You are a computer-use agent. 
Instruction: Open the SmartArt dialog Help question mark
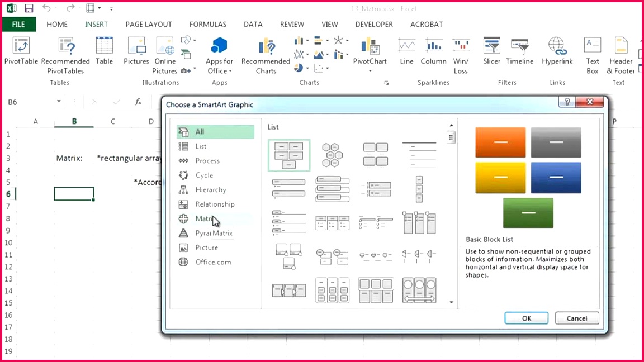567,102
